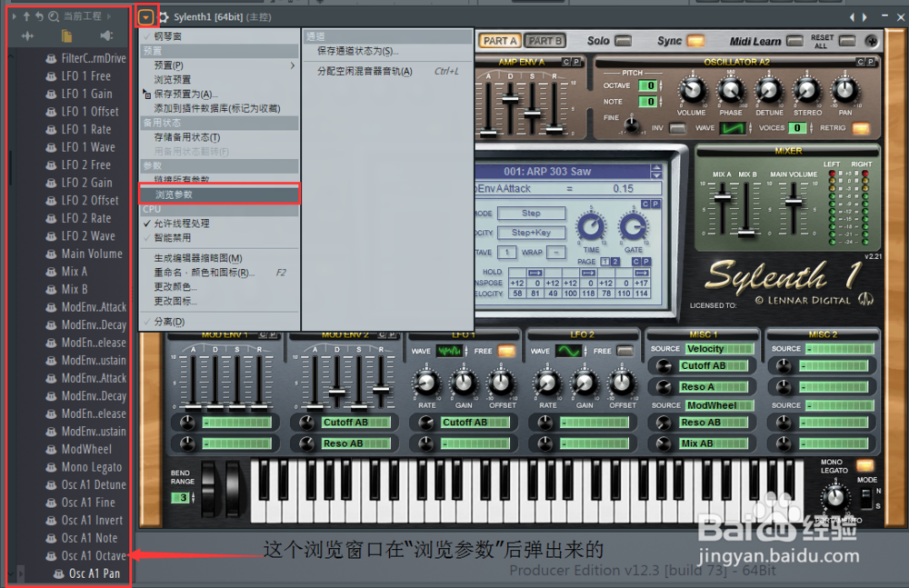Choose 保存通道状态为(S)... entry

tap(386, 51)
